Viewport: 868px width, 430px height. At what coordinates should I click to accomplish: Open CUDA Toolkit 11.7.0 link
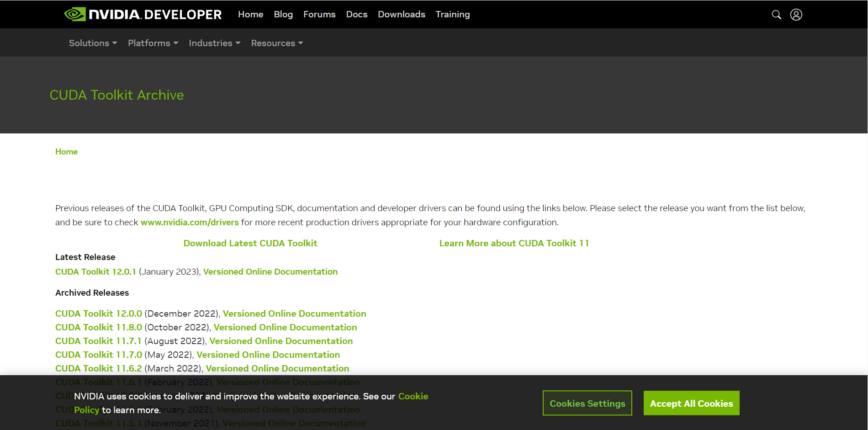click(x=99, y=355)
